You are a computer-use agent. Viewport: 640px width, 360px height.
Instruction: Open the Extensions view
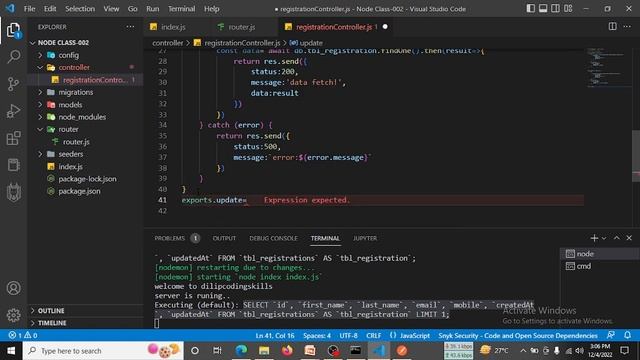click(13, 138)
